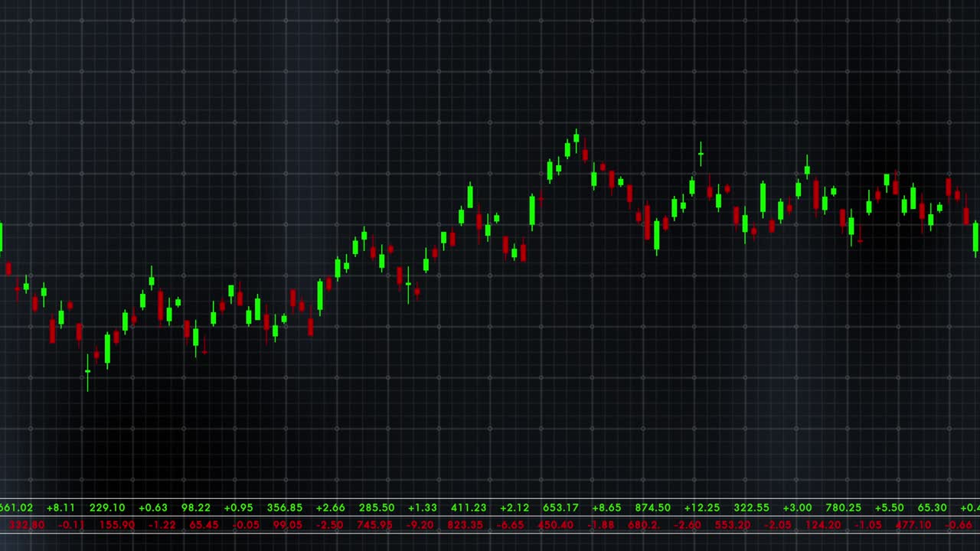Click the leftmost green candlestick on the chart
Screen dimensions: 980x551
click(2, 237)
